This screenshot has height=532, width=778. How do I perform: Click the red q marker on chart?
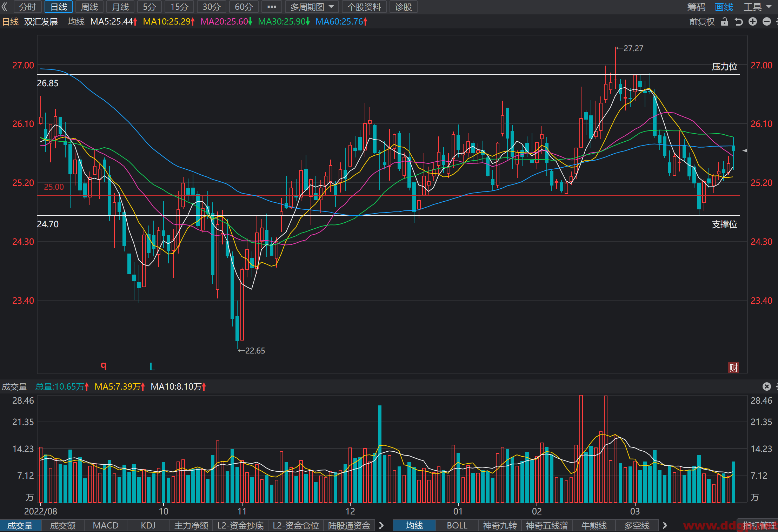[104, 366]
